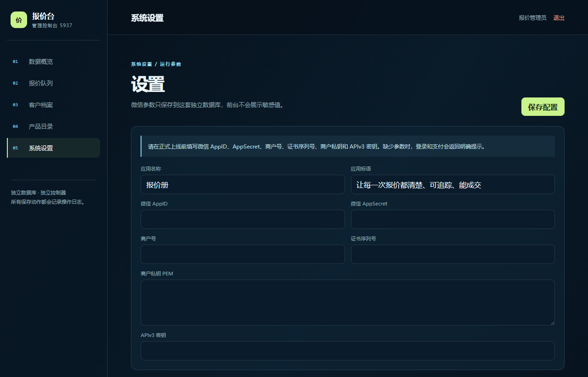Click the 证书序列号 input field

tap(452, 254)
